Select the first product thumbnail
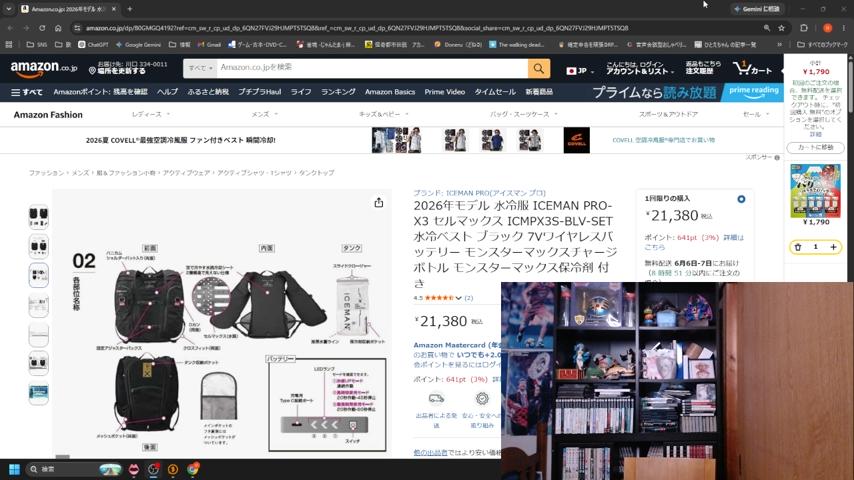Image resolution: width=854 pixels, height=480 pixels. tap(38, 216)
